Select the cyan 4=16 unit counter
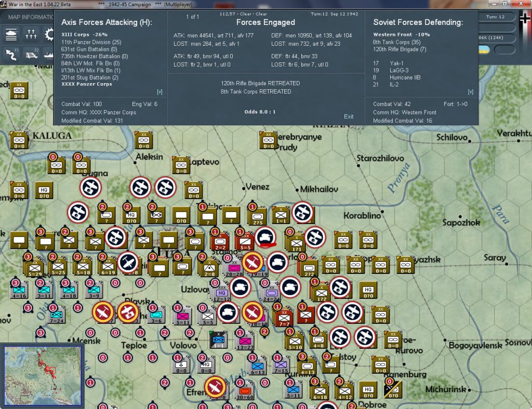 tap(19, 290)
